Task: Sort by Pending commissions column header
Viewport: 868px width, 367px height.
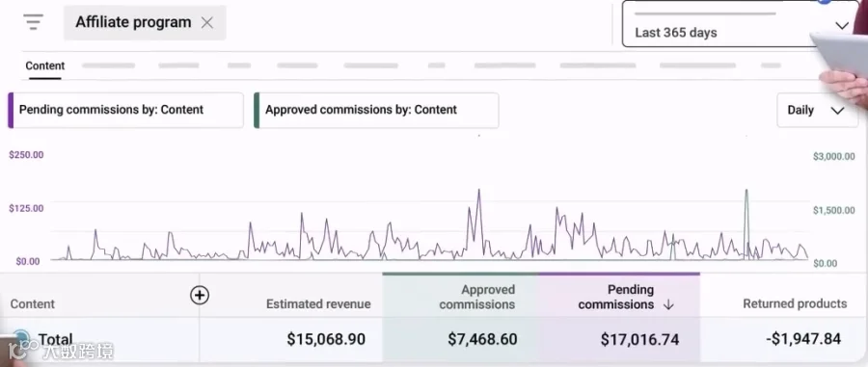Action: pos(616,297)
